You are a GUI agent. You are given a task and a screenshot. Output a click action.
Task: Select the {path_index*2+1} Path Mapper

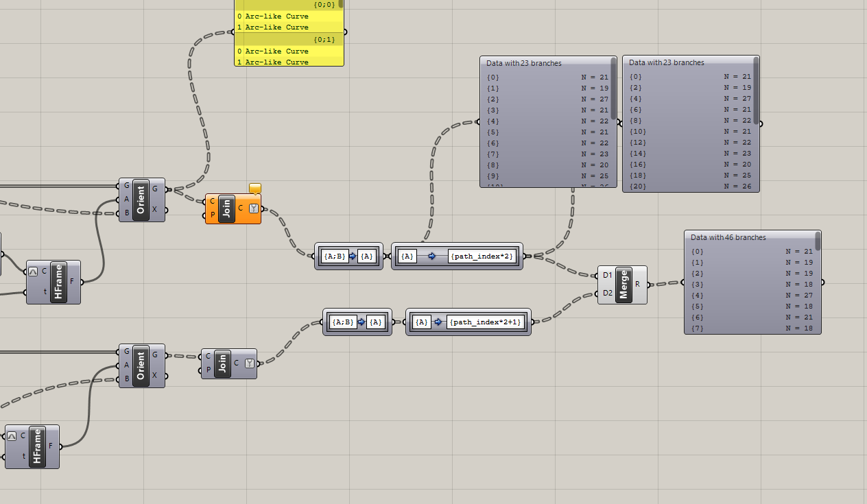468,322
